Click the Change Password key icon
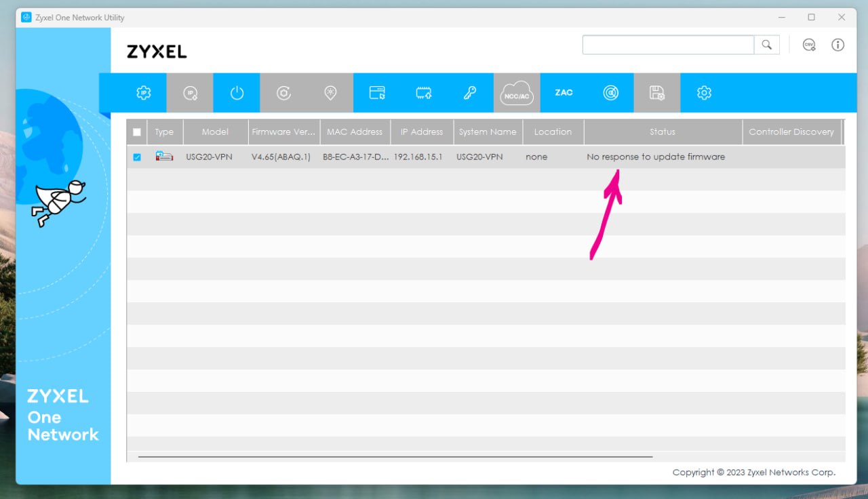The height and width of the screenshot is (499, 868). [x=470, y=93]
